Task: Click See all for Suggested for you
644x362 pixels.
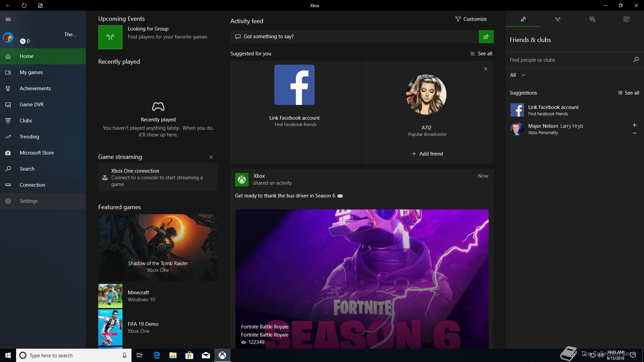Action: (481, 54)
